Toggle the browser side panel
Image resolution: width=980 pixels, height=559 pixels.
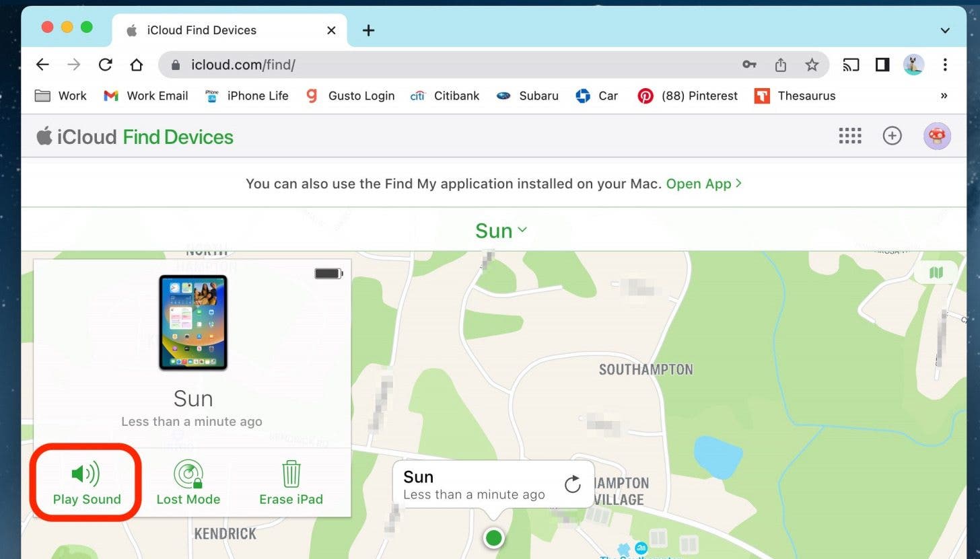[882, 65]
